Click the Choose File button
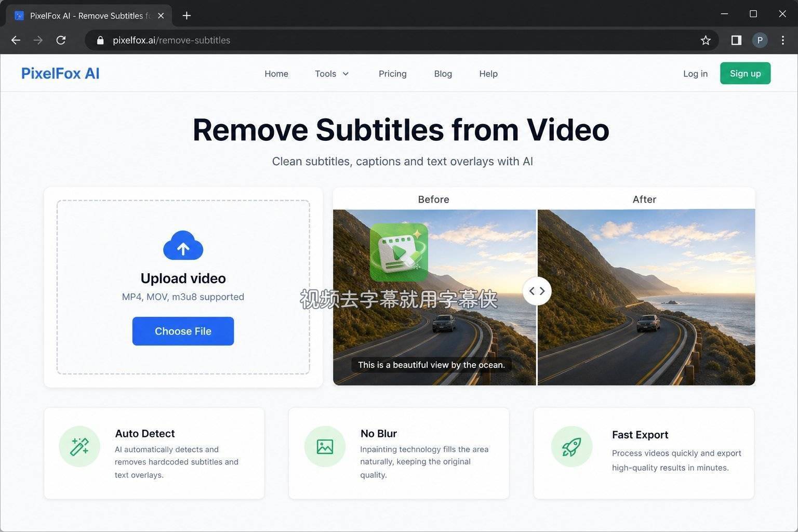 183,331
